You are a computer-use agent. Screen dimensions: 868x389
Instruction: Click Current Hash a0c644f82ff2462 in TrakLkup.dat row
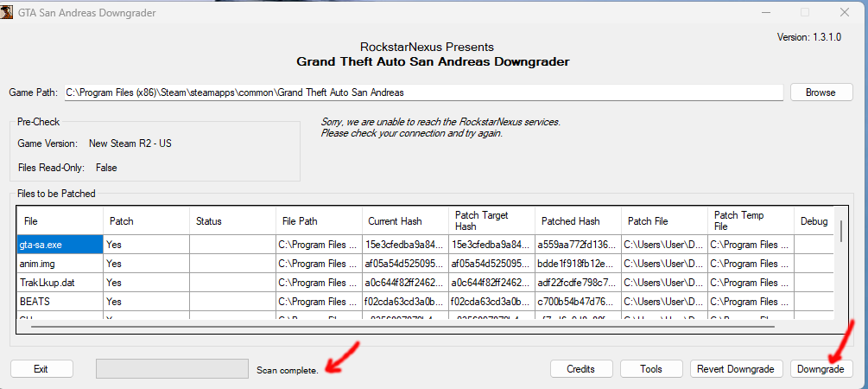tap(405, 283)
